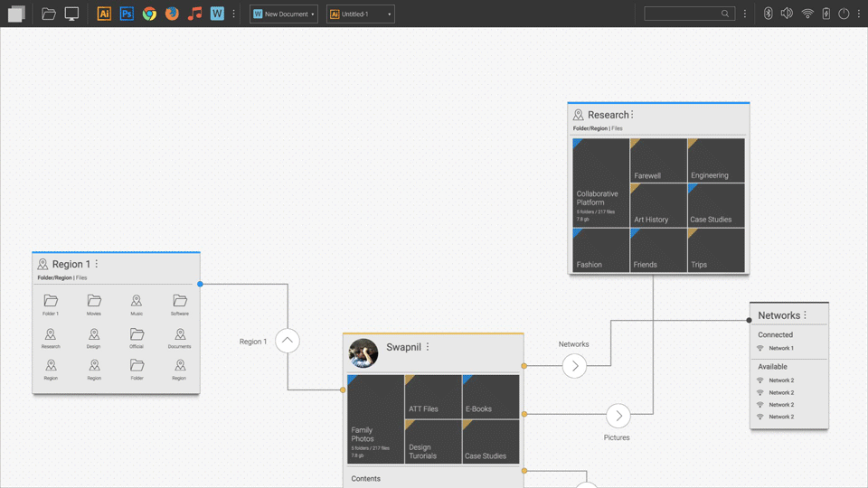Click the map pin icon beside Research title
This screenshot has width=868, height=488.
click(x=579, y=115)
